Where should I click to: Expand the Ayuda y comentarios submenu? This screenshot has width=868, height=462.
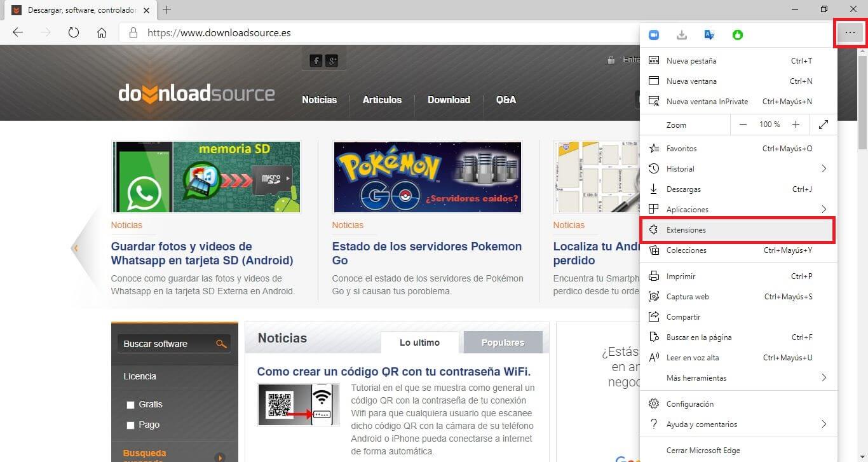(x=824, y=425)
